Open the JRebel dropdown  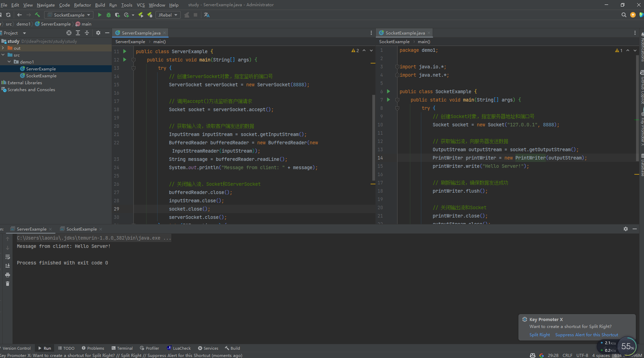tap(168, 15)
